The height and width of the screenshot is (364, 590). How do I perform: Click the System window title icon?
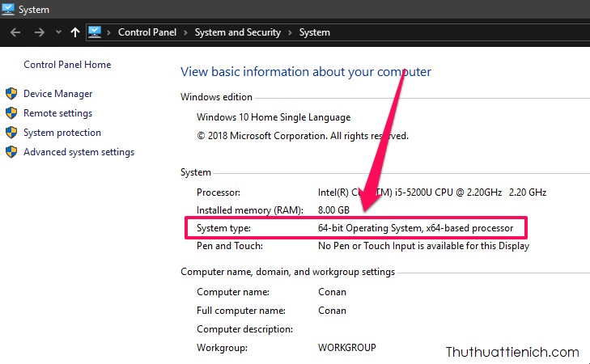coord(7,9)
